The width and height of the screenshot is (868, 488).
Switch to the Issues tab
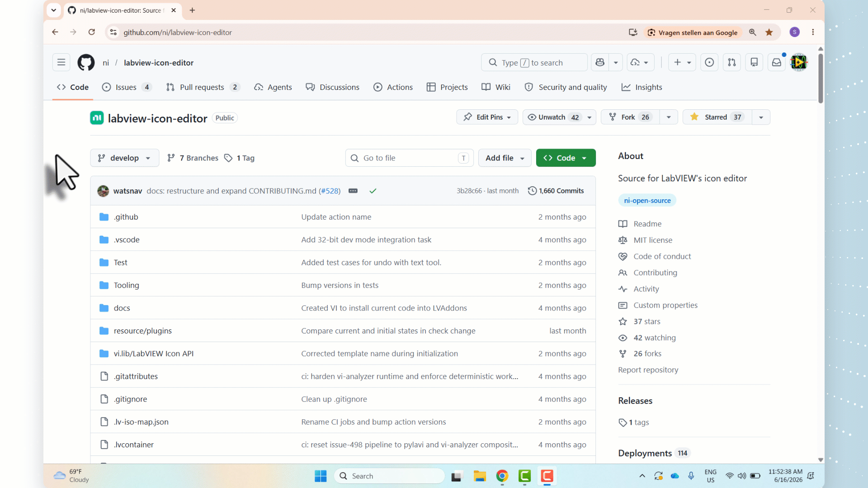pos(127,87)
